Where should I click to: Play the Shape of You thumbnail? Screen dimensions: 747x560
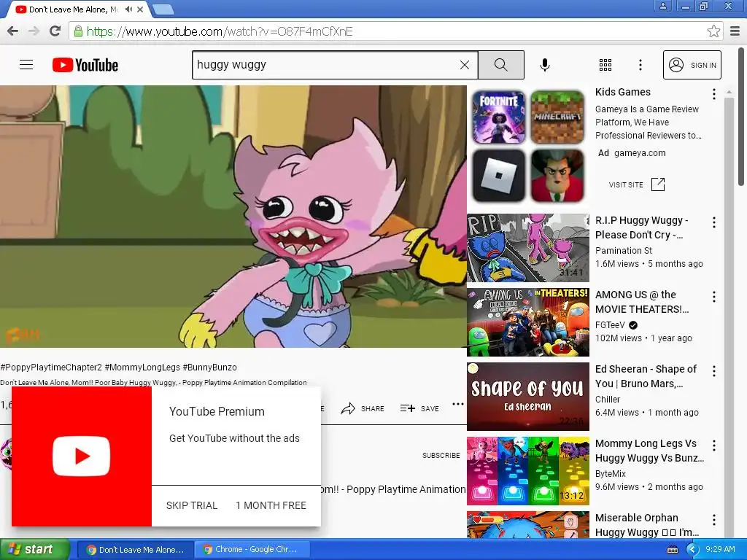tap(528, 397)
